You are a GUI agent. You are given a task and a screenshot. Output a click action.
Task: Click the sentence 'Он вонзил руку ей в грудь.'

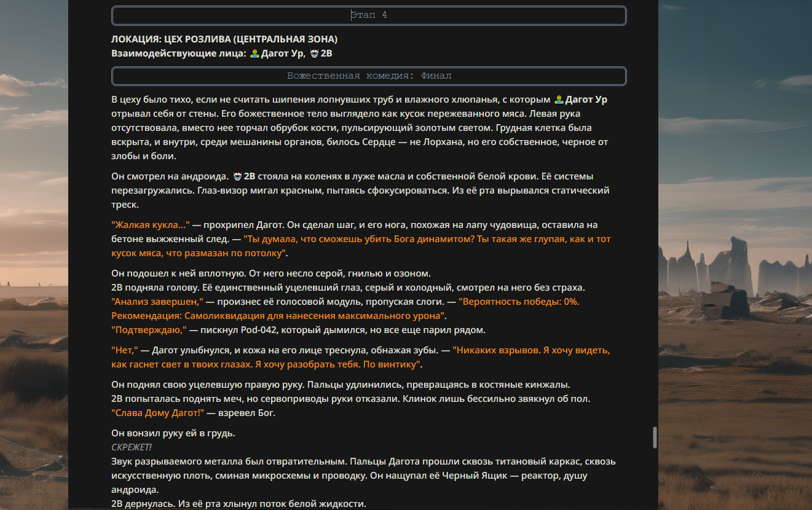click(173, 434)
